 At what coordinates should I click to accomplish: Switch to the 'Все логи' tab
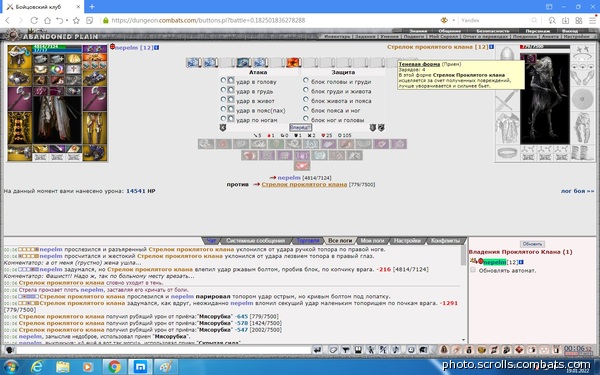(x=340, y=241)
